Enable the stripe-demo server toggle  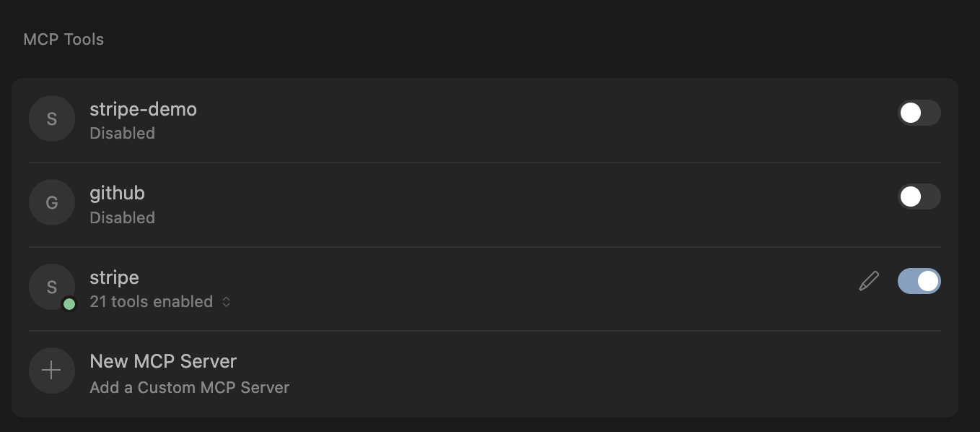(x=919, y=113)
